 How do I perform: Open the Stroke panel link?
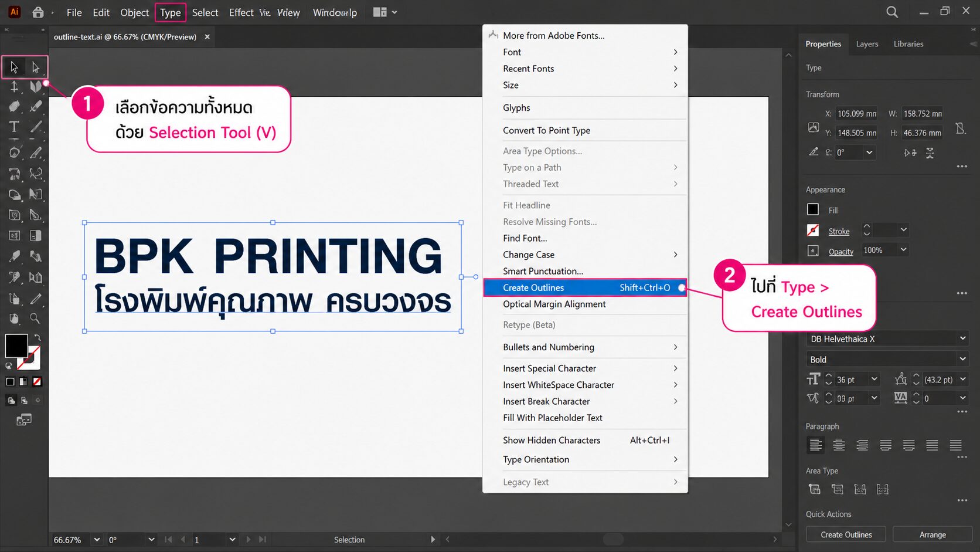839,232
